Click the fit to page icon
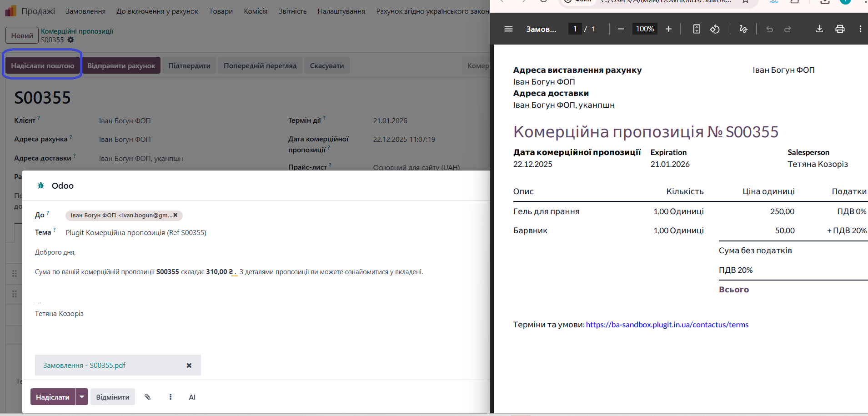This screenshot has width=868, height=416. coord(696,29)
